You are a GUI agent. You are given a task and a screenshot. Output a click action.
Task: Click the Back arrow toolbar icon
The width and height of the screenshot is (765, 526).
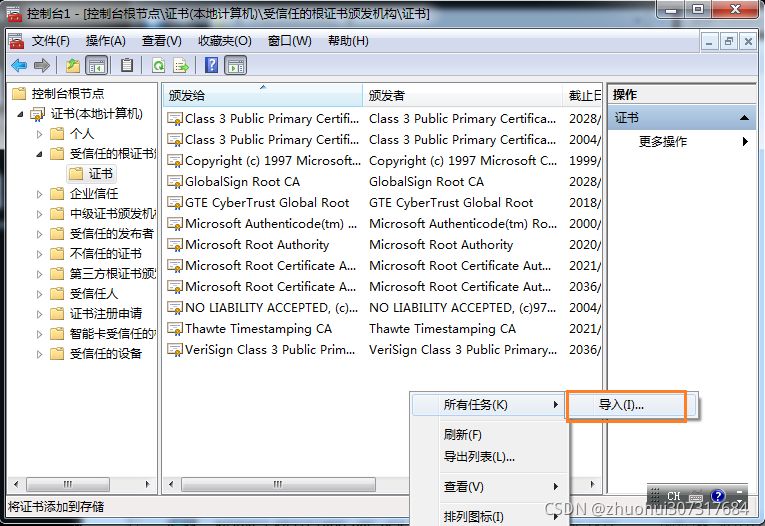point(20,65)
